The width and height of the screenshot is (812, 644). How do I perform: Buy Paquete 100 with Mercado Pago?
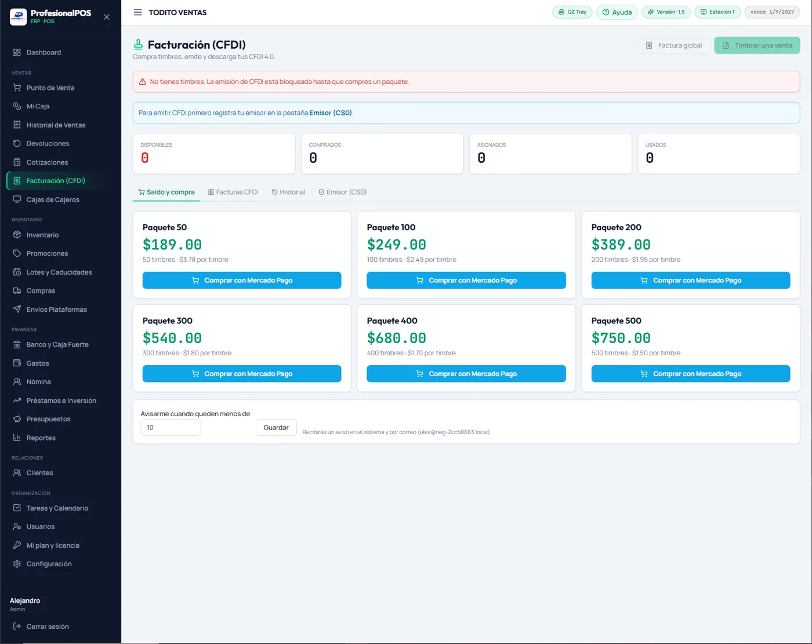[466, 281]
